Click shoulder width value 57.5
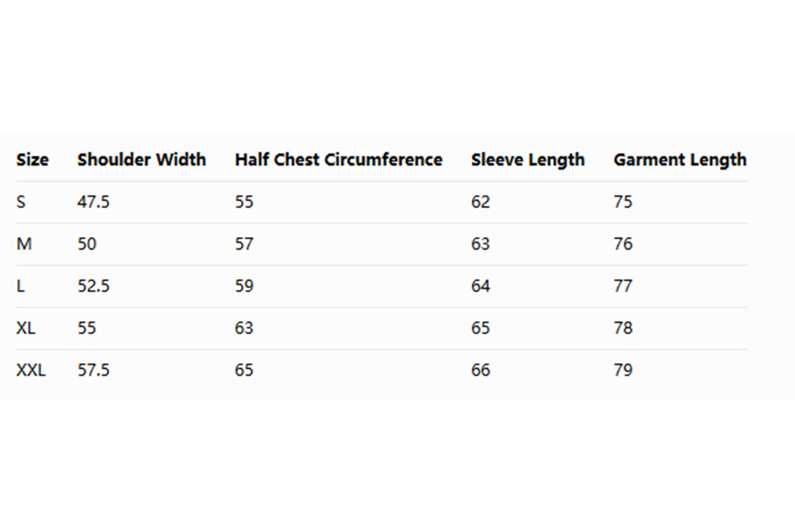795x532 pixels. pos(93,370)
